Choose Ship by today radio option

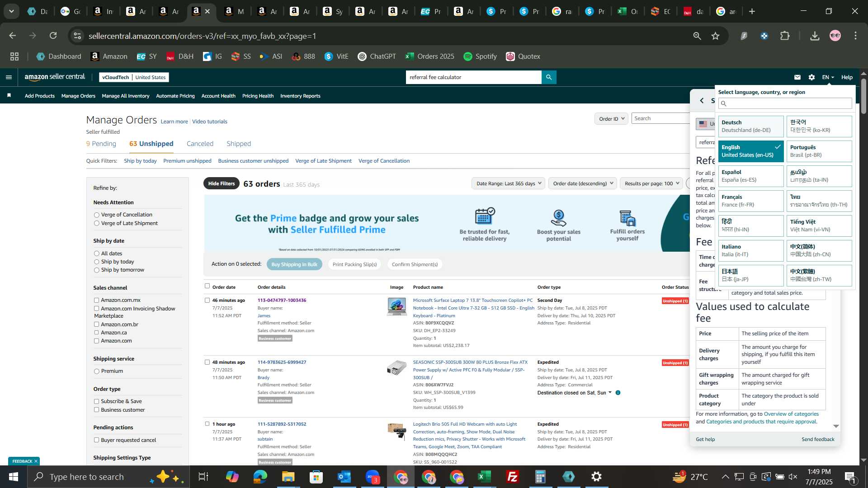(96, 262)
